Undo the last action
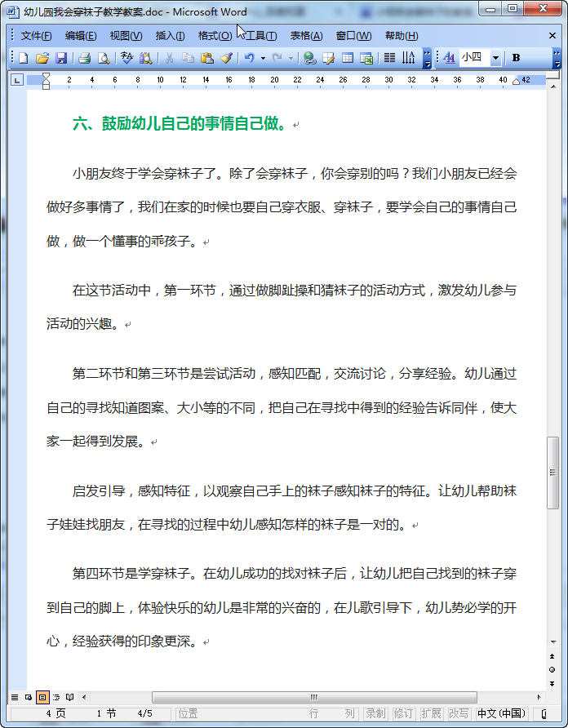 pyautogui.click(x=250, y=58)
